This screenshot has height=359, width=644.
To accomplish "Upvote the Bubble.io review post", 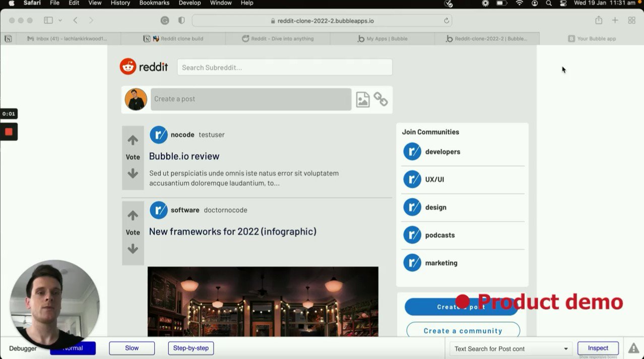I will tap(133, 140).
